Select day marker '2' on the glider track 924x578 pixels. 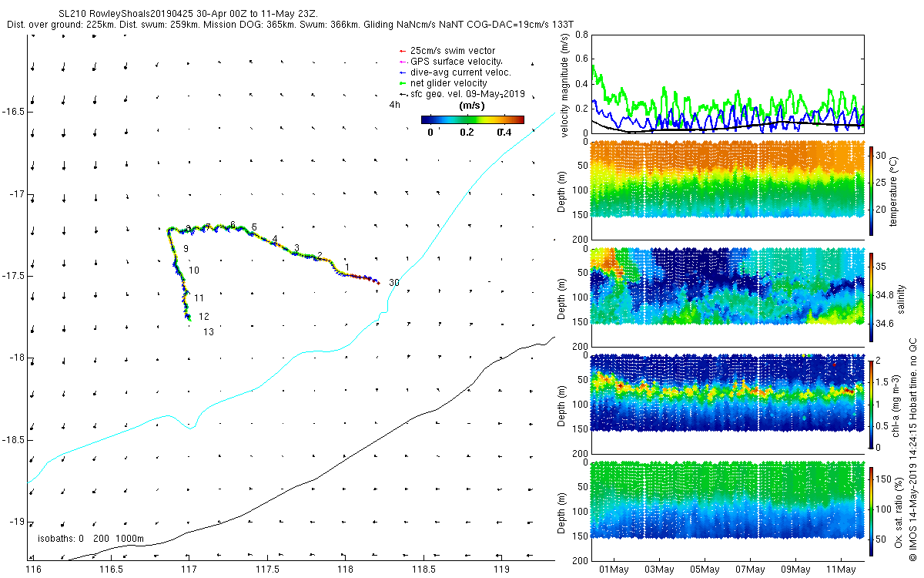pos(320,255)
